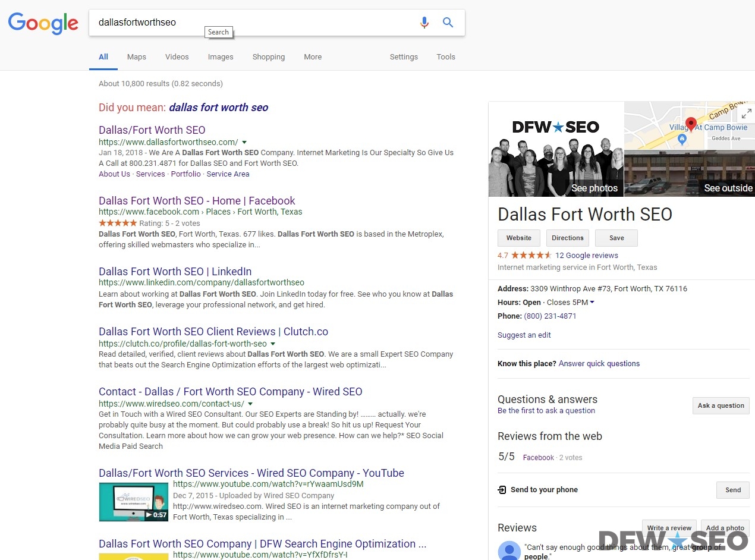755x560 pixels.
Task: Open the More search menu
Action: (x=313, y=57)
